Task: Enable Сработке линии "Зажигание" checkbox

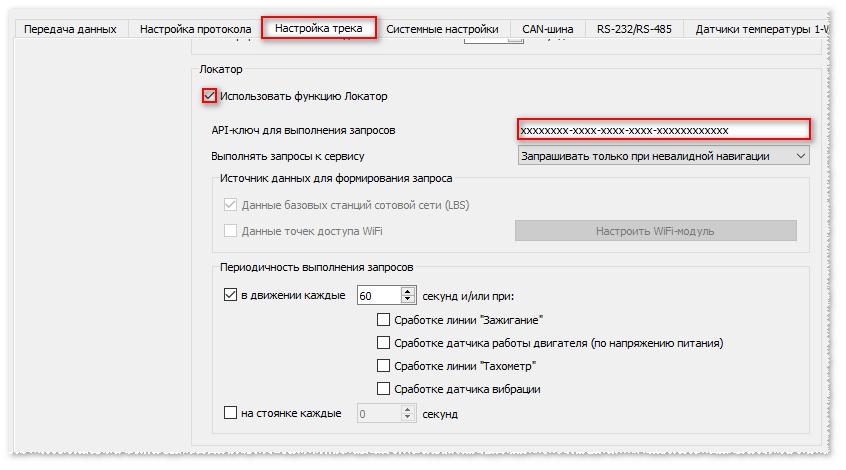Action: (x=383, y=320)
